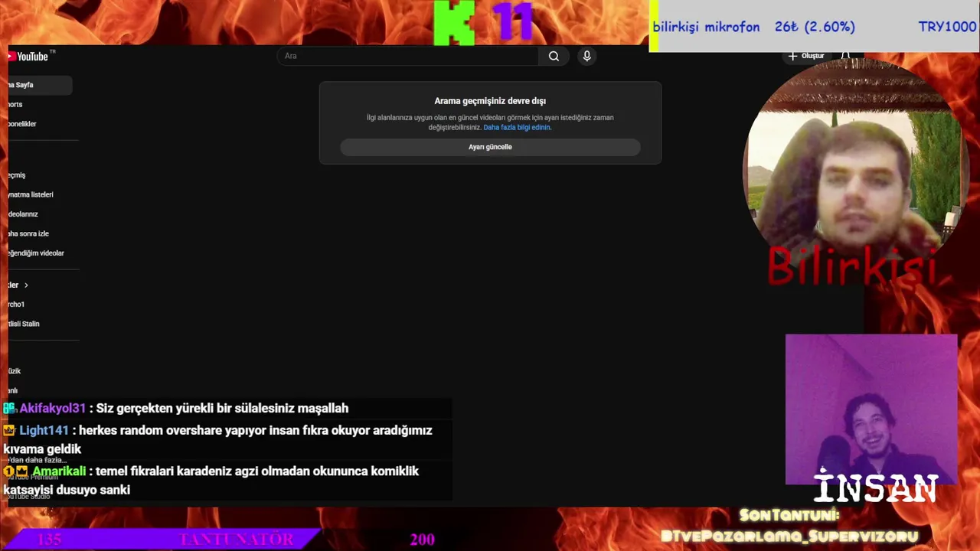Click the badges beside Amarikali
Image resolution: width=980 pixels, height=551 pixels.
[x=15, y=471]
